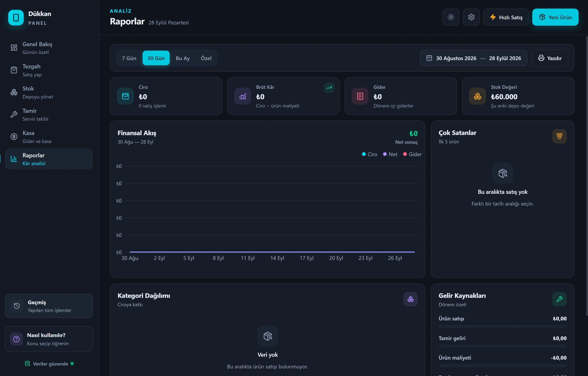Toggle light theme with sun icon

tap(451, 17)
